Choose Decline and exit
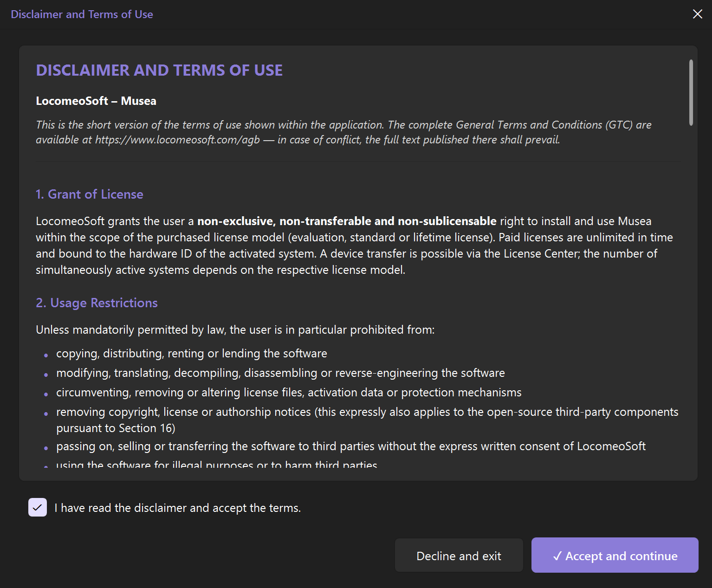The image size is (712, 588). coord(459,556)
